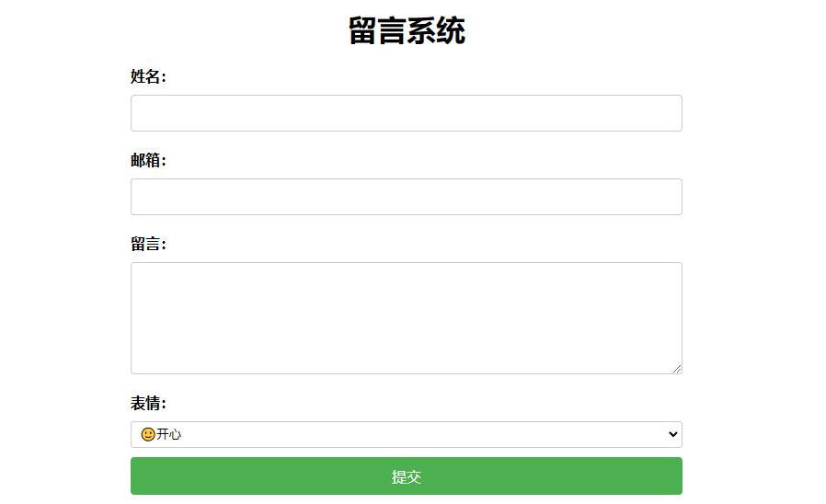
Task: Click the 留言系统 page heading
Action: [x=407, y=31]
